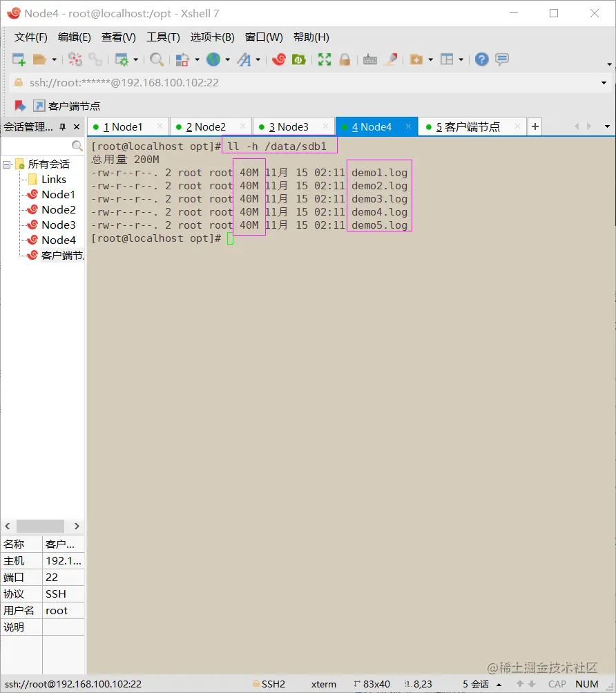Close the 2 Node2 tab
This screenshot has width=616, height=693.
[242, 126]
